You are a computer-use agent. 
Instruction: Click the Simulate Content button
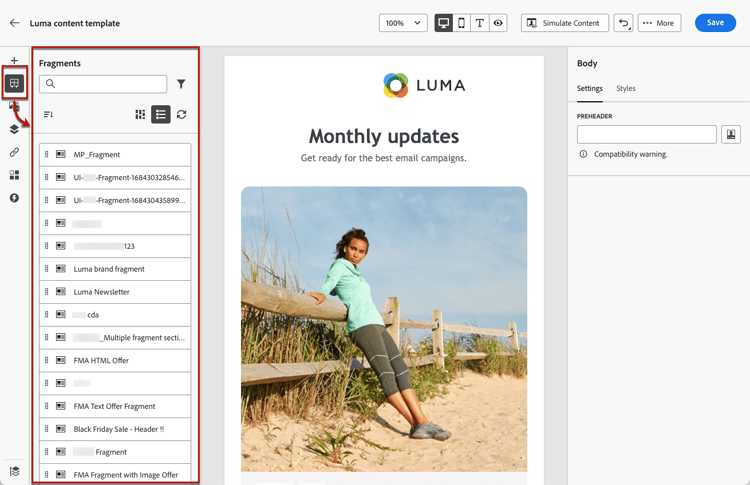(x=564, y=23)
